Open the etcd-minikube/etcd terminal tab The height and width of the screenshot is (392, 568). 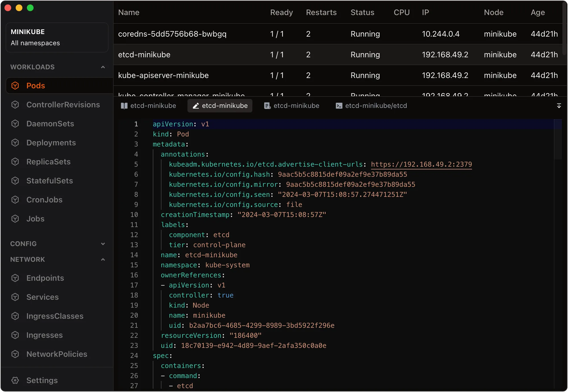[371, 106]
